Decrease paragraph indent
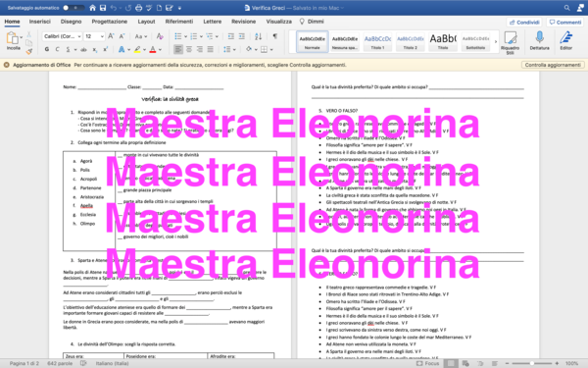This screenshot has height=368, width=588. tap(231, 36)
